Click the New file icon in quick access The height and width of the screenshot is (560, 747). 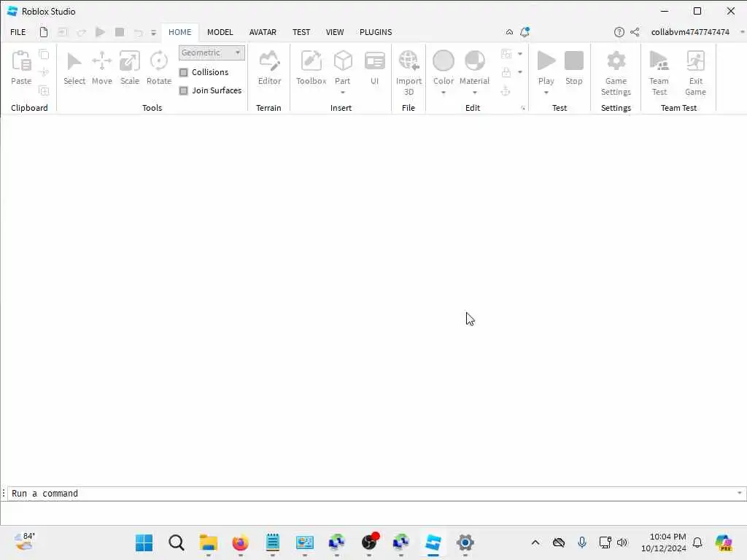pos(43,32)
